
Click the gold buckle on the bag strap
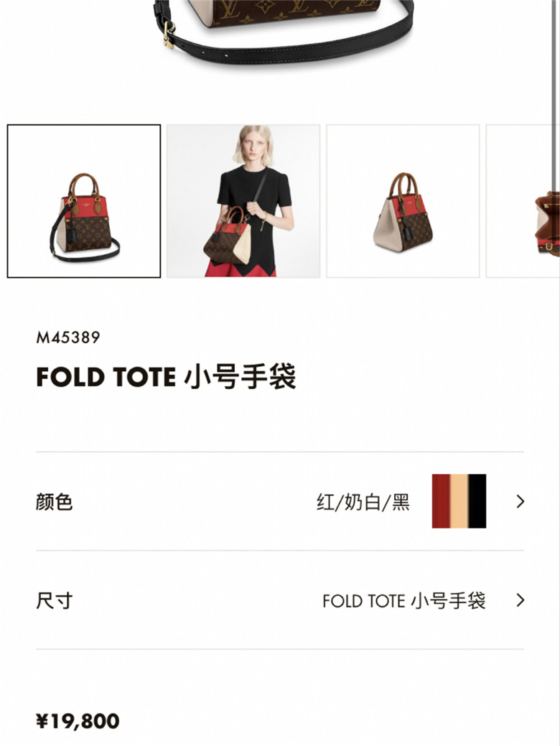[x=169, y=33]
